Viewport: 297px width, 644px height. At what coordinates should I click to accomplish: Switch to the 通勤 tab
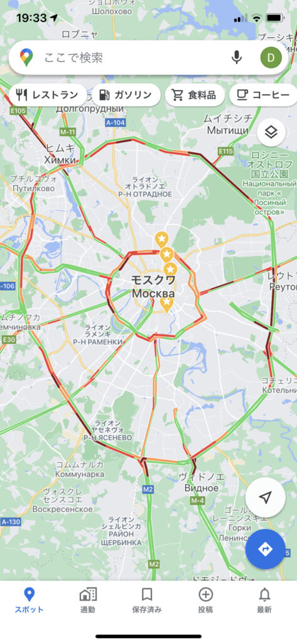tap(88, 600)
